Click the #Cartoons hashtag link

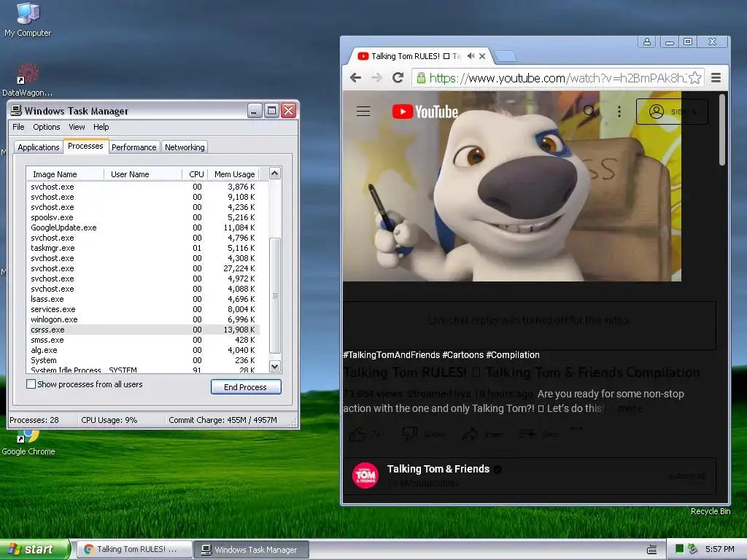462,355
